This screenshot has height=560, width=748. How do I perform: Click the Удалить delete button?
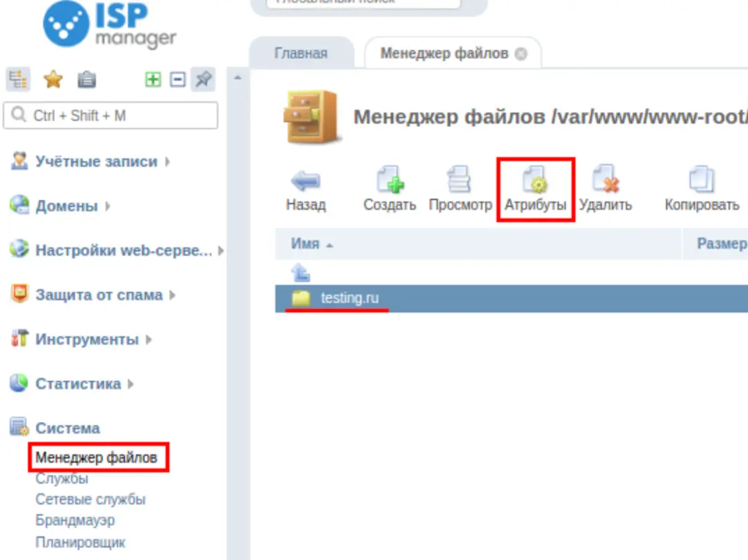(606, 190)
